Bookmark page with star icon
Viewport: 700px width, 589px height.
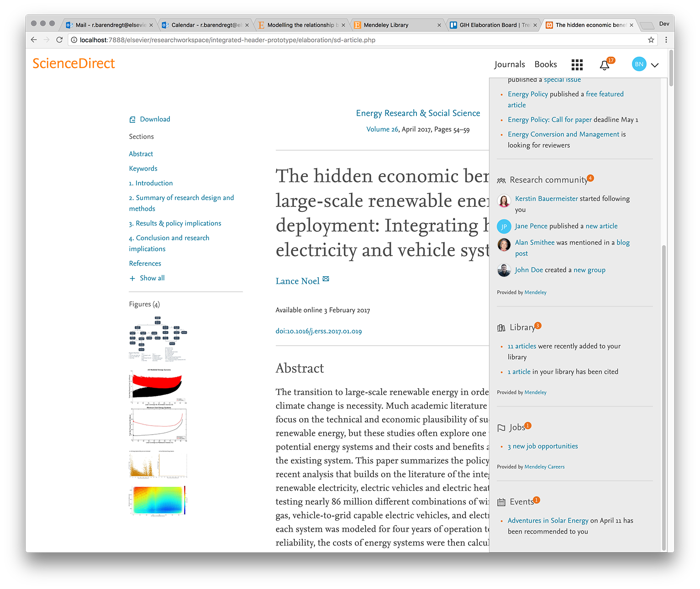[x=651, y=40]
